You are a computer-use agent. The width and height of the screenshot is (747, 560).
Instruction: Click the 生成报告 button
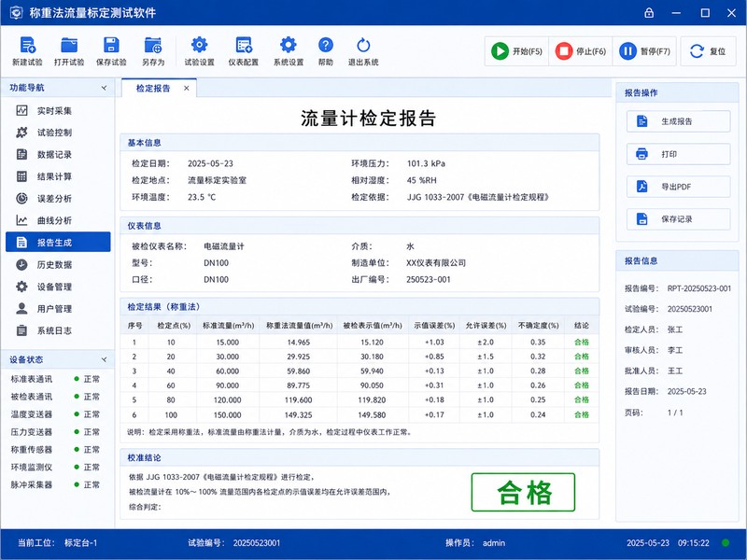(x=678, y=121)
